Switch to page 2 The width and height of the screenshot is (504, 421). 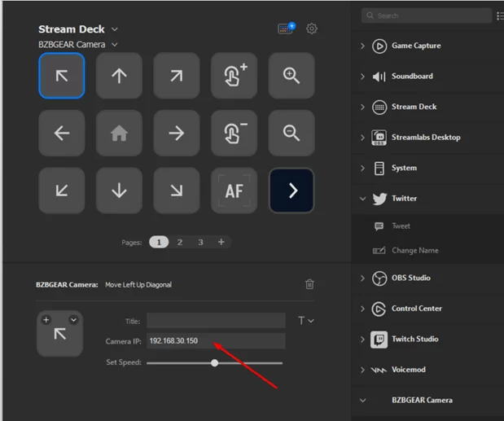[x=180, y=242]
